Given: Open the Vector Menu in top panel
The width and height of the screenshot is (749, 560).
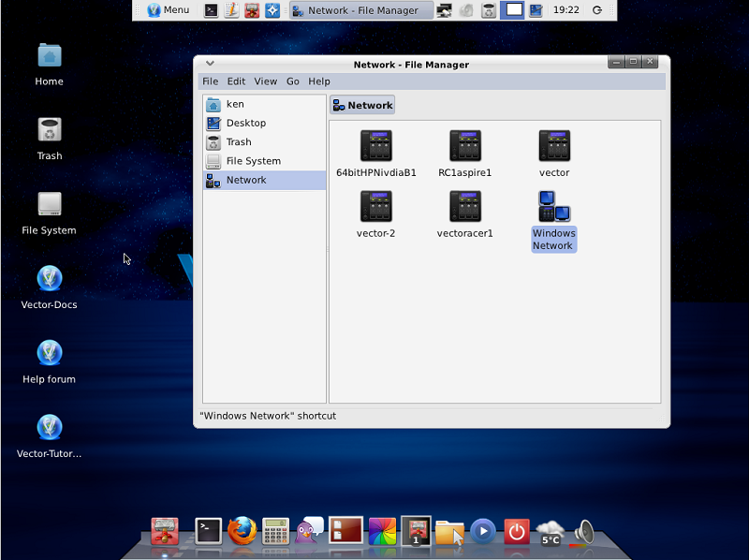Looking at the screenshot, I should pyautogui.click(x=169, y=10).
